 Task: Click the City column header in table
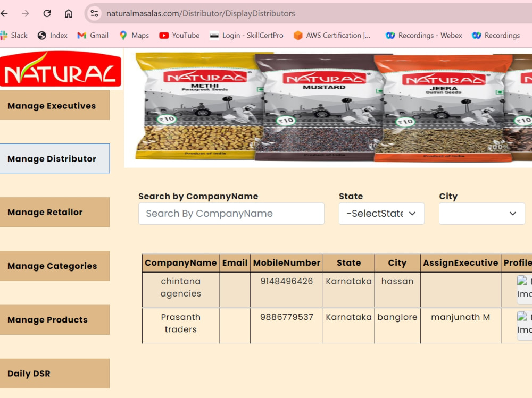pos(397,262)
